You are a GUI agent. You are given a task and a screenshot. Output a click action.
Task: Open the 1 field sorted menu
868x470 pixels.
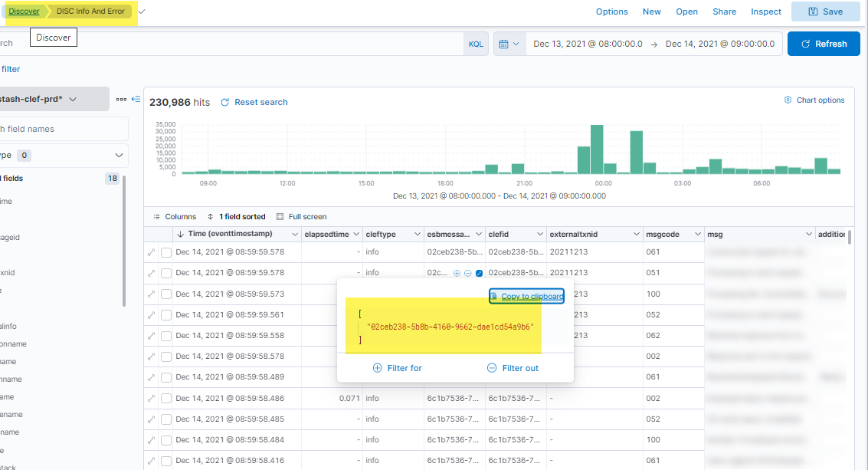click(237, 217)
